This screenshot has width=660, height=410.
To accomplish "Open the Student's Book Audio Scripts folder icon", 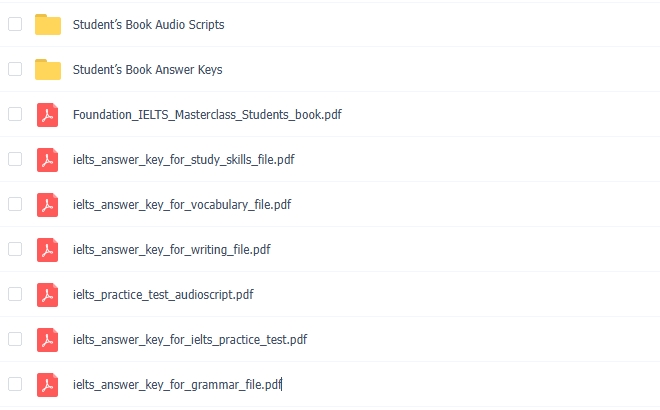I will [x=48, y=24].
